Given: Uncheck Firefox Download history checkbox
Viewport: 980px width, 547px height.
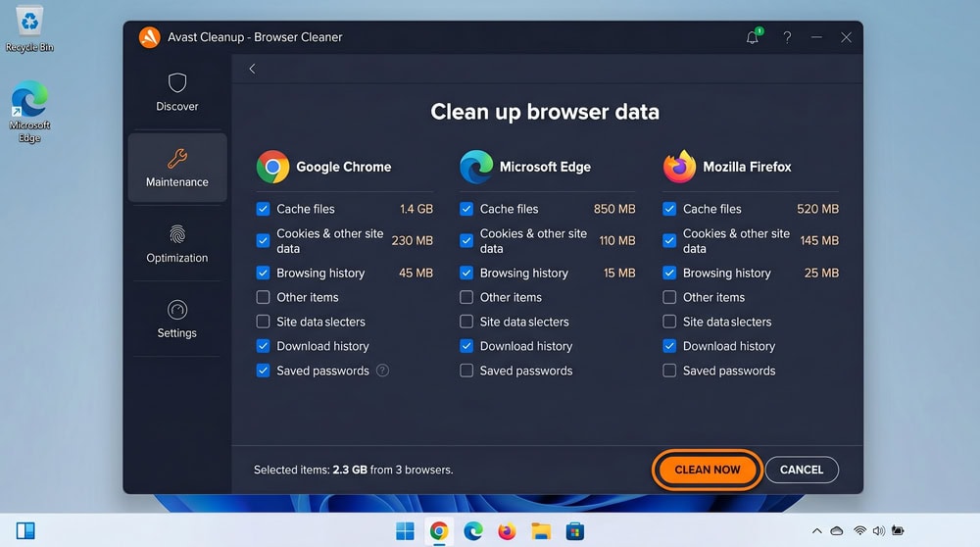Looking at the screenshot, I should pos(669,346).
